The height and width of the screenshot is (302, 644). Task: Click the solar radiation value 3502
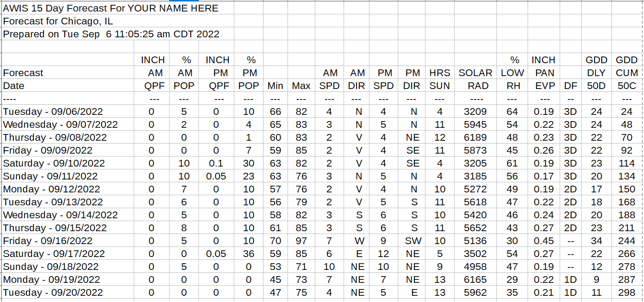pyautogui.click(x=475, y=254)
